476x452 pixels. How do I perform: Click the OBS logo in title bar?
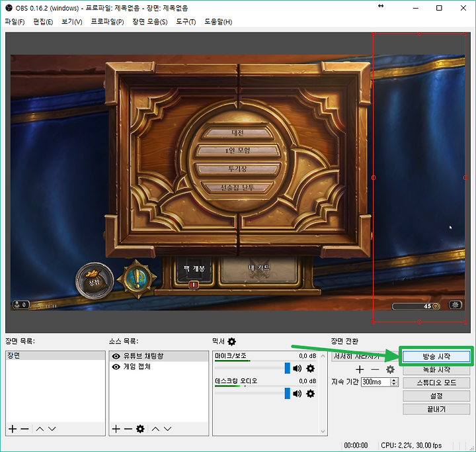pos(9,8)
